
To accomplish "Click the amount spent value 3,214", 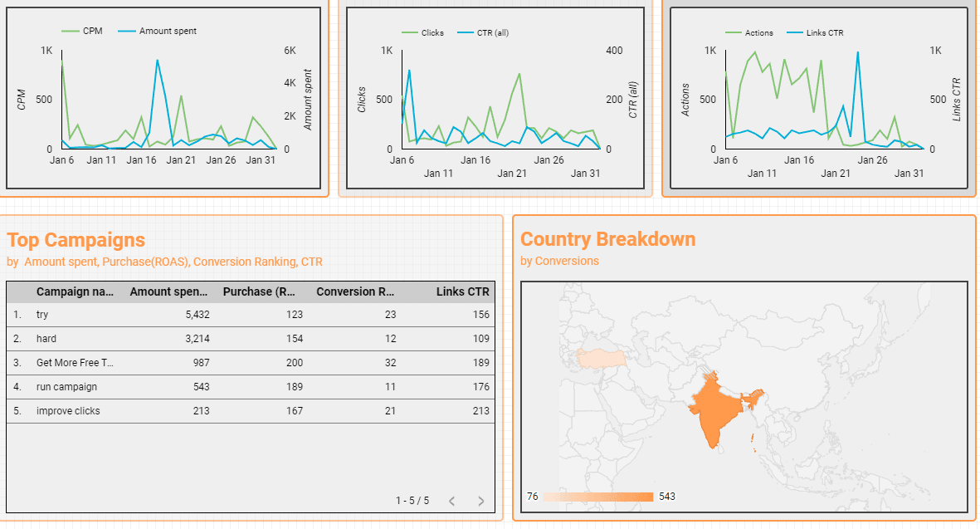I will pos(197,338).
